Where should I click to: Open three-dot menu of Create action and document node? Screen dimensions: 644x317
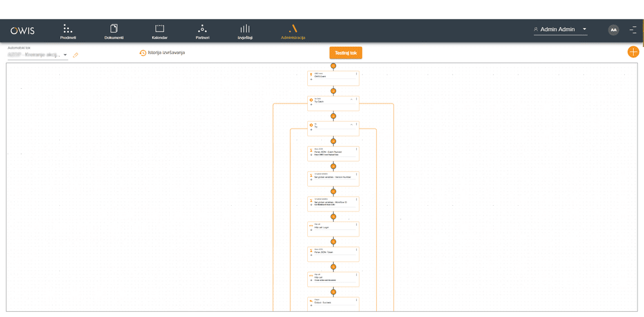[x=357, y=275]
